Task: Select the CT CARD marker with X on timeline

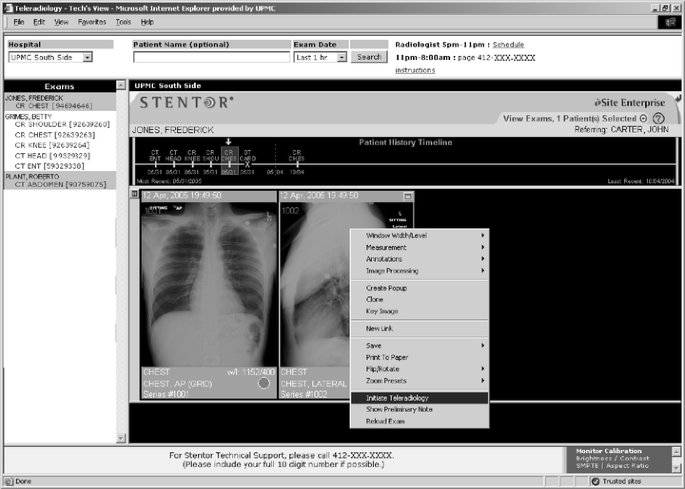Action: 247,162
